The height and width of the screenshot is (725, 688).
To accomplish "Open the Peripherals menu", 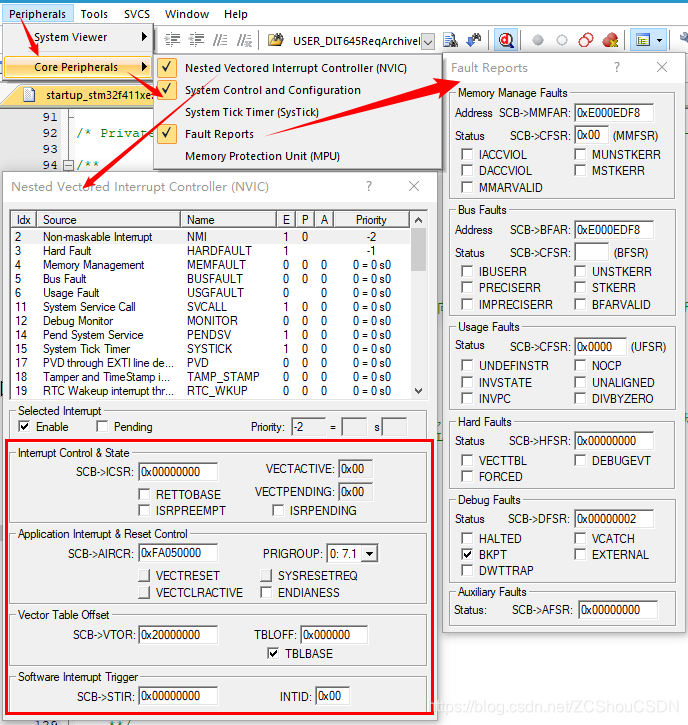I will point(37,14).
